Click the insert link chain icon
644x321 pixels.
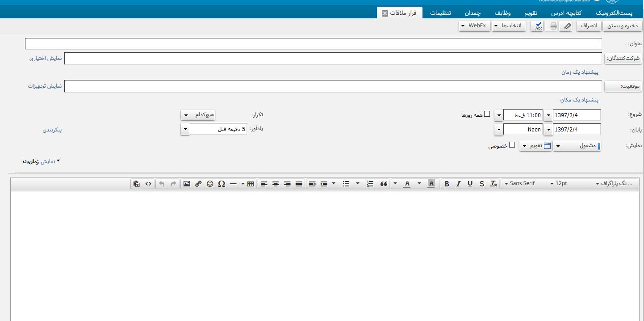tap(198, 184)
